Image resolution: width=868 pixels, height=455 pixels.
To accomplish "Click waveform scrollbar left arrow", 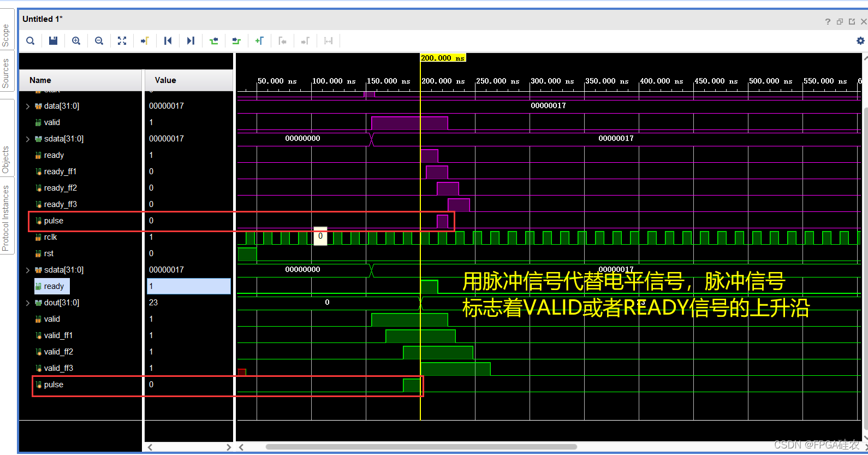I will pos(241,447).
